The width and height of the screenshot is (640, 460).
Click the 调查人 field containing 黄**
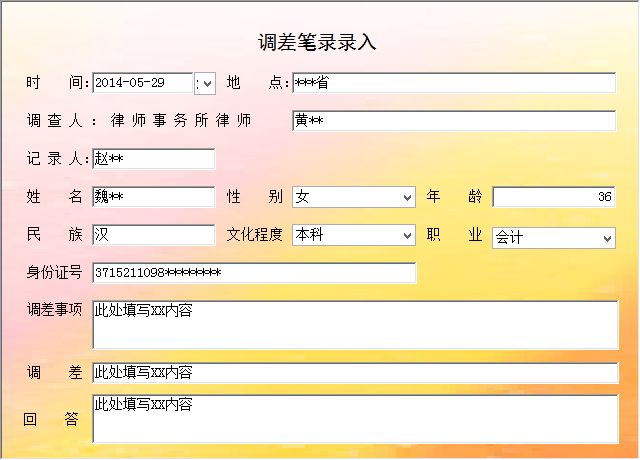point(454,121)
